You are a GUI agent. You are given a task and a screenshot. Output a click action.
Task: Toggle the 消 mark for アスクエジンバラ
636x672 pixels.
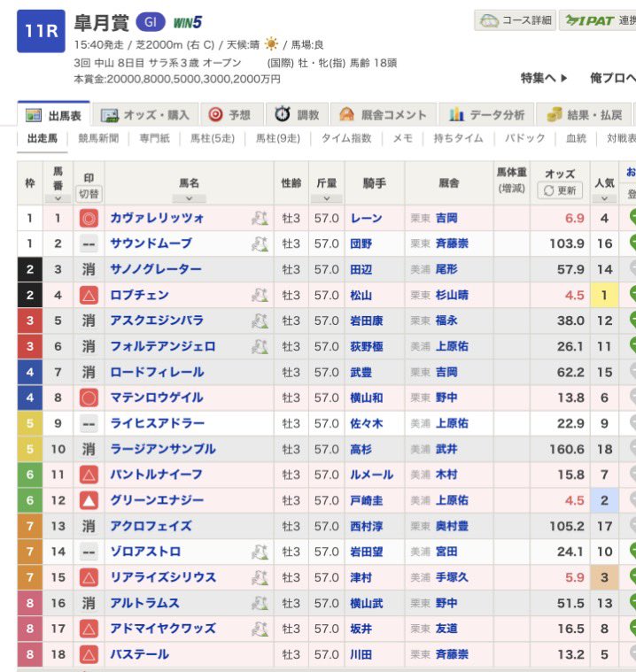tap(89, 321)
